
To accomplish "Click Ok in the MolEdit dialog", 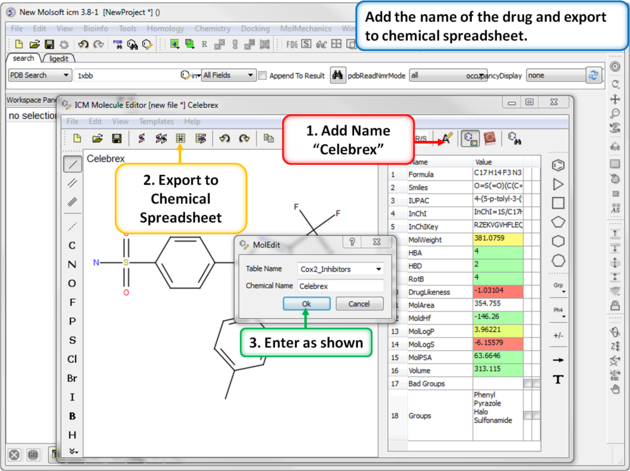I will (x=307, y=304).
